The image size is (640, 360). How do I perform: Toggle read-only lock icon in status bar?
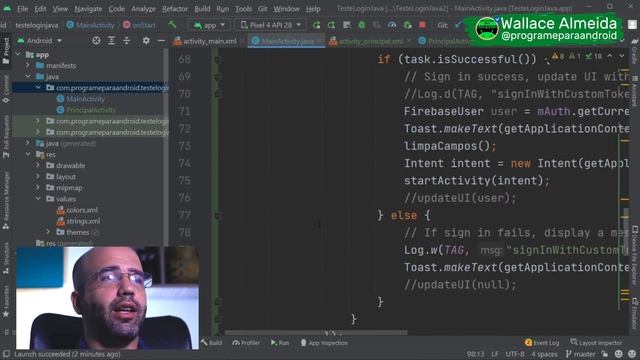click(x=605, y=354)
